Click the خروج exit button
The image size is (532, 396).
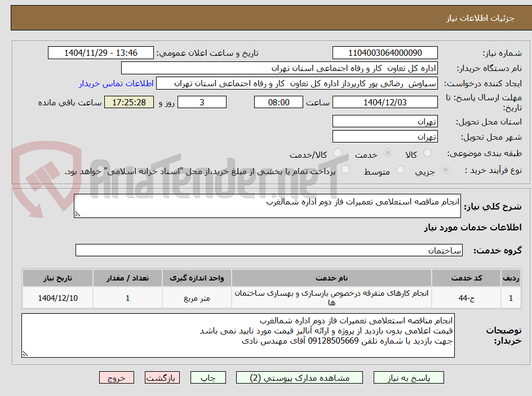click(x=117, y=377)
